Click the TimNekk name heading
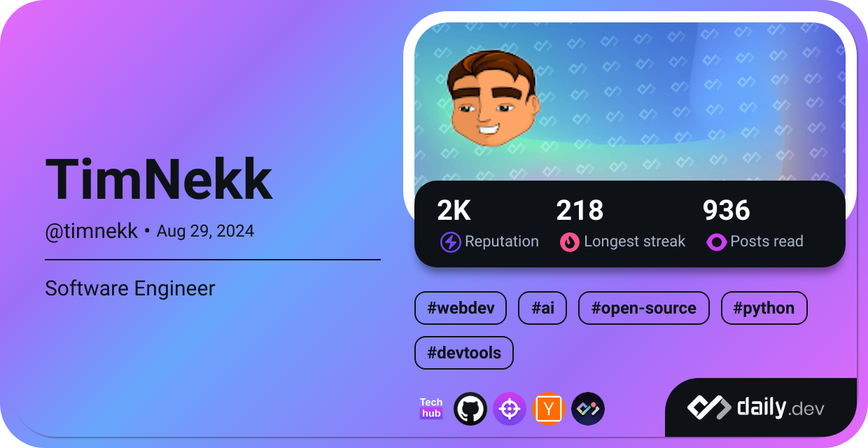868x448 pixels. pyautogui.click(x=159, y=180)
